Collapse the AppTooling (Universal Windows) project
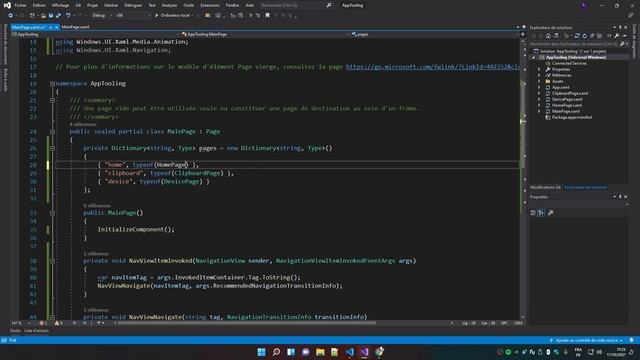The width and height of the screenshot is (640, 360). coord(534,58)
